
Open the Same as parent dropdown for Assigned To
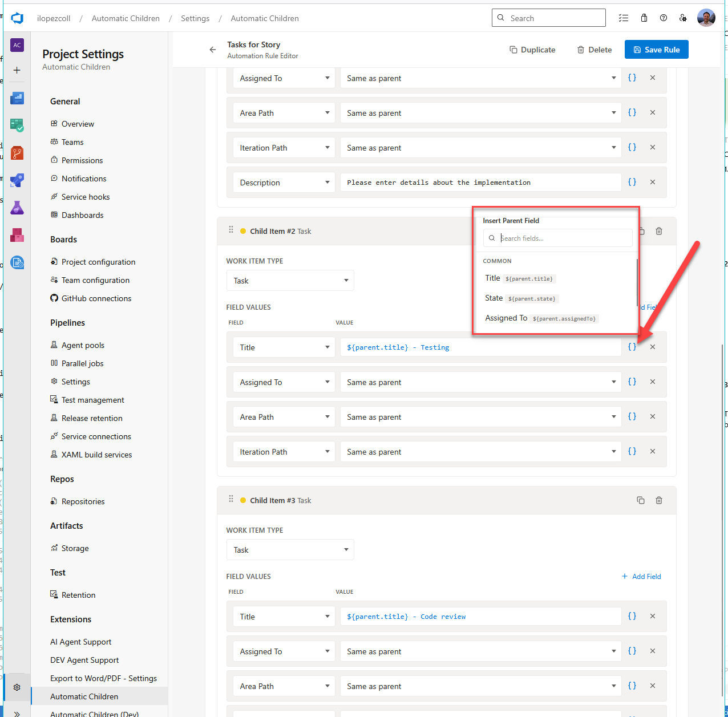coord(480,382)
